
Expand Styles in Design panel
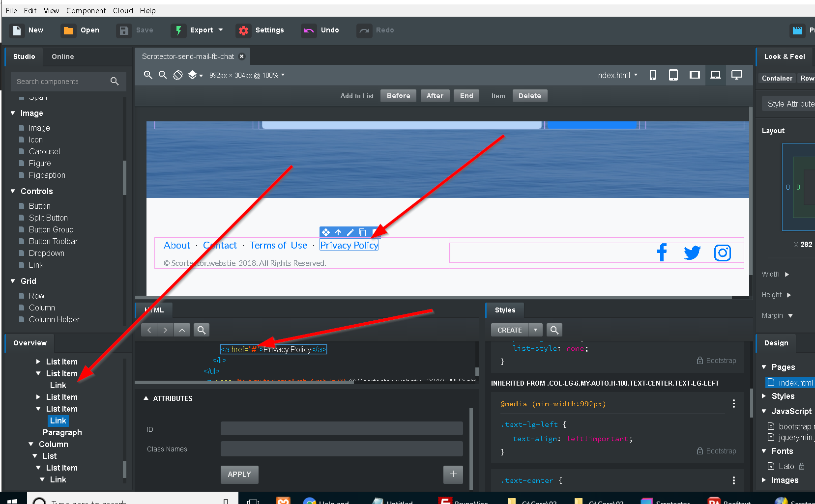tap(764, 396)
